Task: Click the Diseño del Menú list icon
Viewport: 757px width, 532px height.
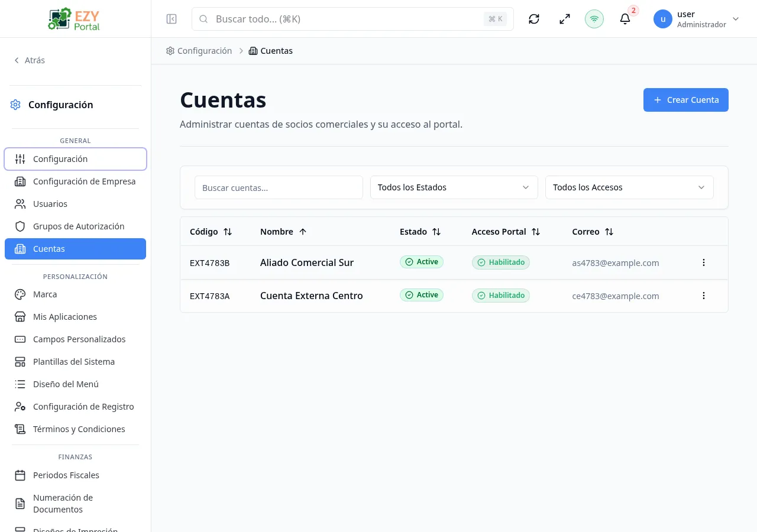Action: tap(20, 384)
